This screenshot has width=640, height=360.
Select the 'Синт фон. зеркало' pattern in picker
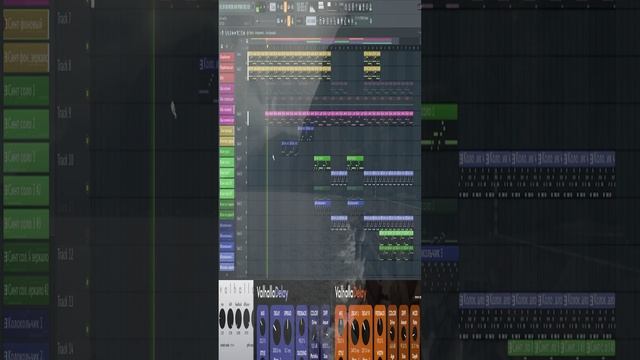tap(26, 58)
